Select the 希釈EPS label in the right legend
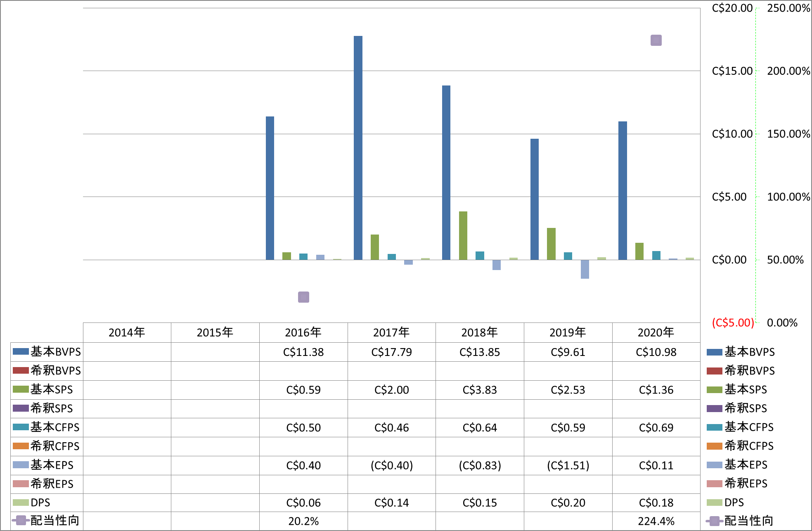This screenshot has width=812, height=531. pos(746,483)
